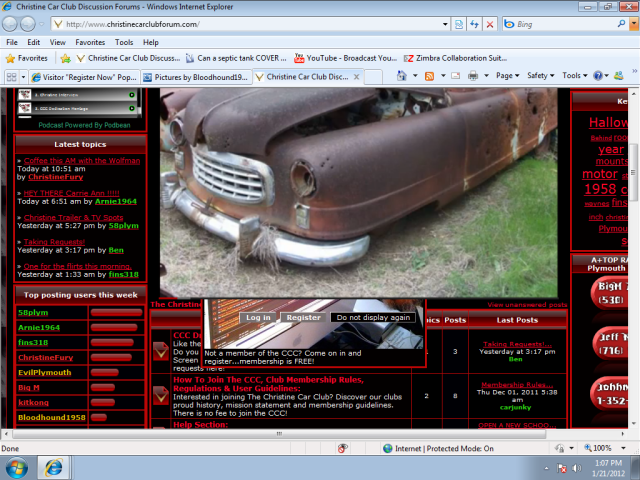Close the Christine Car Club Disc tab
This screenshot has width=640, height=480.
tap(356, 77)
